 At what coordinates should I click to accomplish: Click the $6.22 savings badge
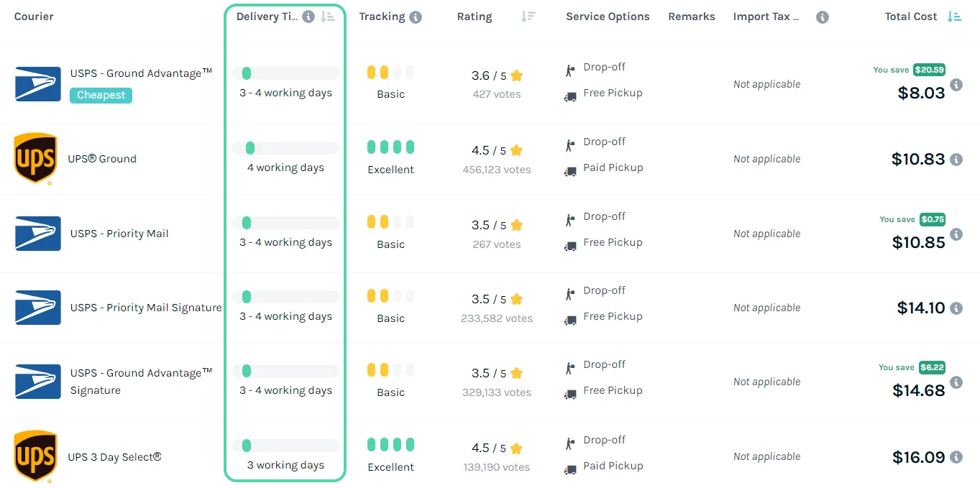[x=932, y=367]
